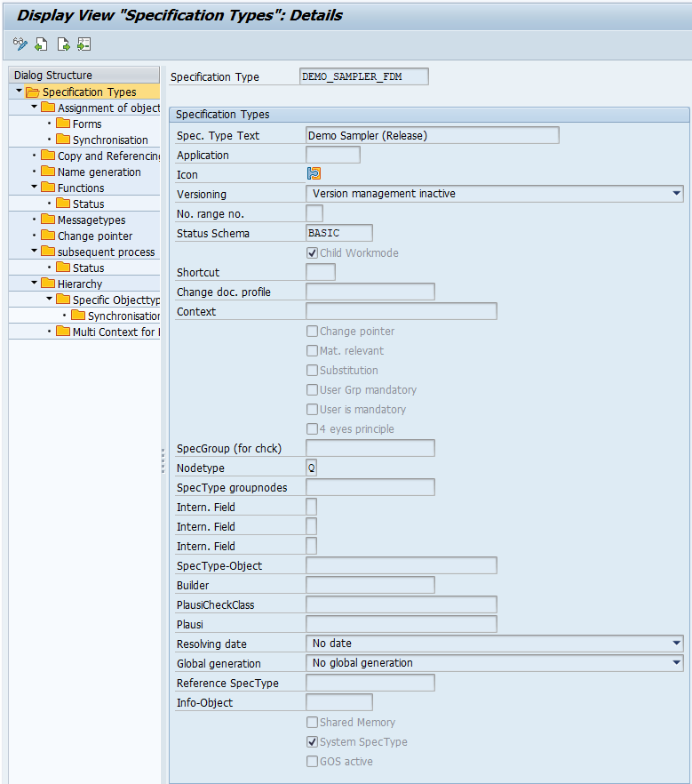
Task: Click the Messagetypes folder icon
Action: tap(48, 220)
